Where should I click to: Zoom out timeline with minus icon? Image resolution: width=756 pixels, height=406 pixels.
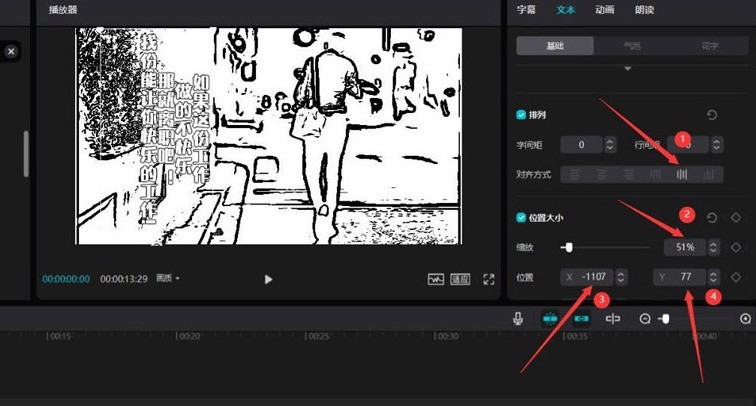pyautogui.click(x=645, y=318)
